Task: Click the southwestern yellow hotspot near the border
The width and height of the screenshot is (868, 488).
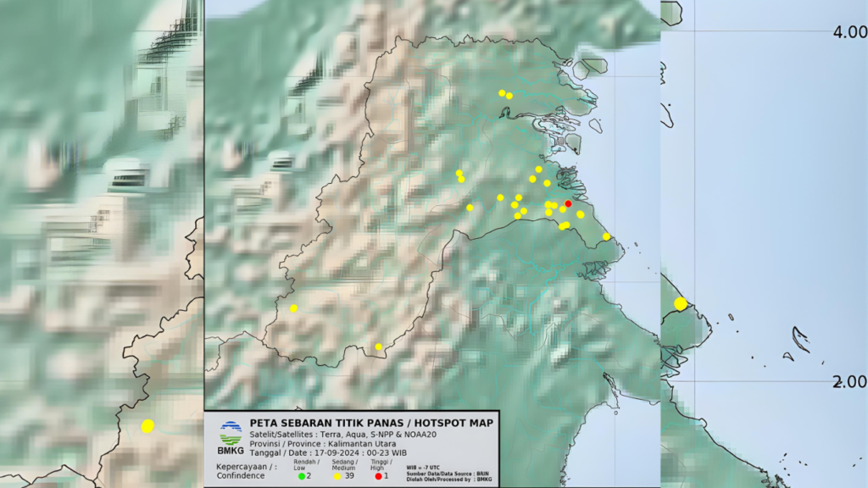Action: click(293, 308)
